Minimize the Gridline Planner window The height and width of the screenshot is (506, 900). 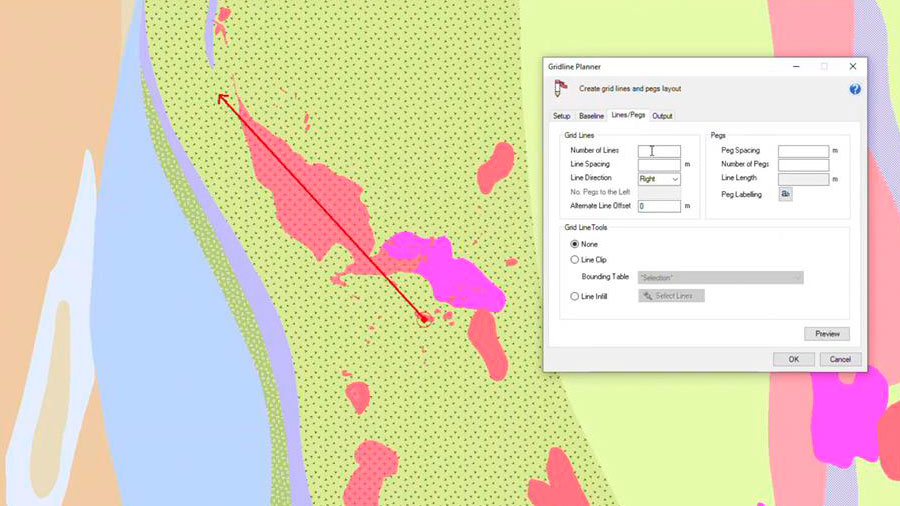click(x=796, y=66)
